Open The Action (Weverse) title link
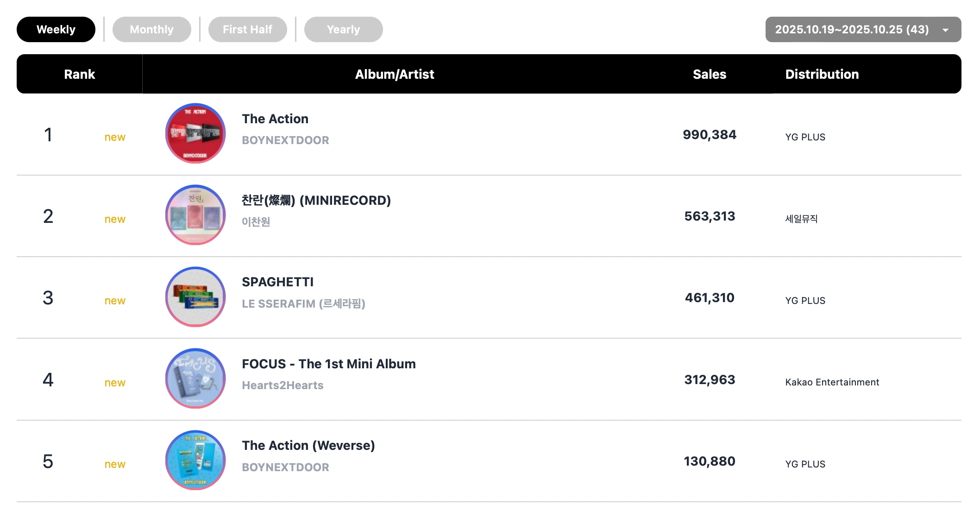 [x=308, y=446]
